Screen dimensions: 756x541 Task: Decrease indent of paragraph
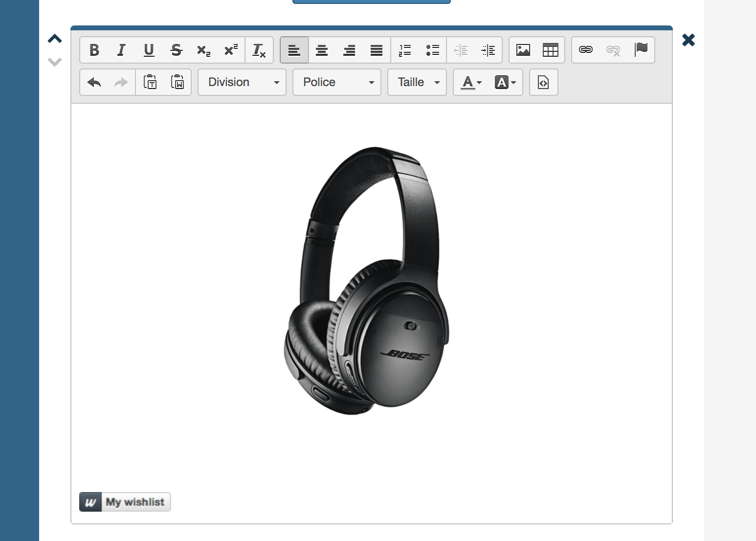click(x=461, y=50)
